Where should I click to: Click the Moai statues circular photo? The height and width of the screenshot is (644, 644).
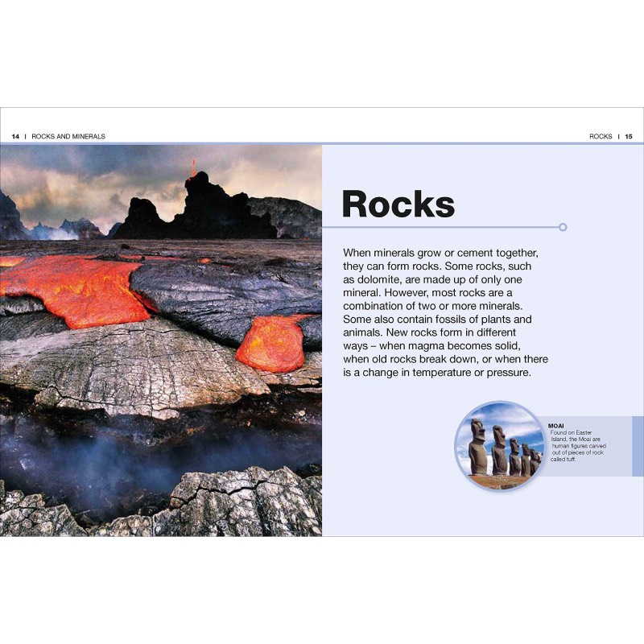[500, 446]
